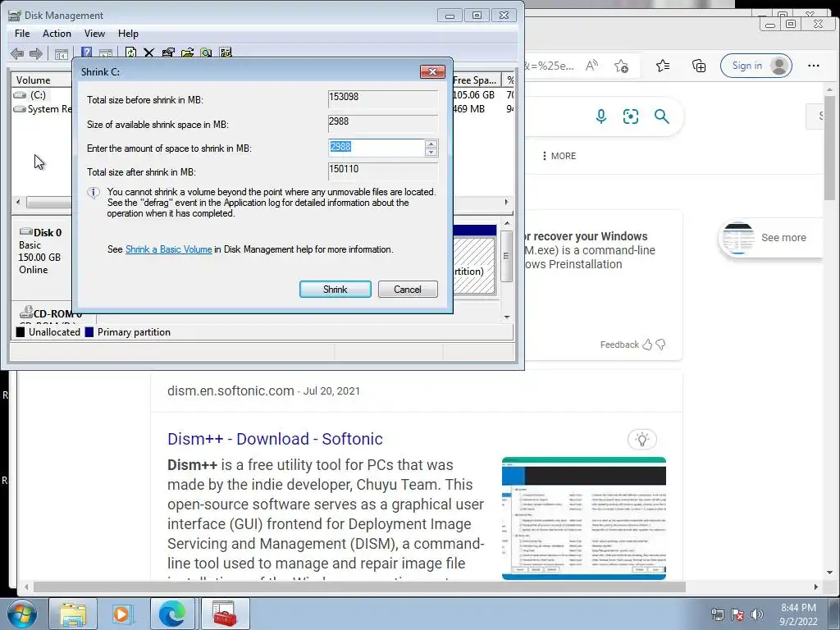This screenshot has width=840, height=630.
Task: Select the System Reserved volume row
Action: pyautogui.click(x=43, y=109)
